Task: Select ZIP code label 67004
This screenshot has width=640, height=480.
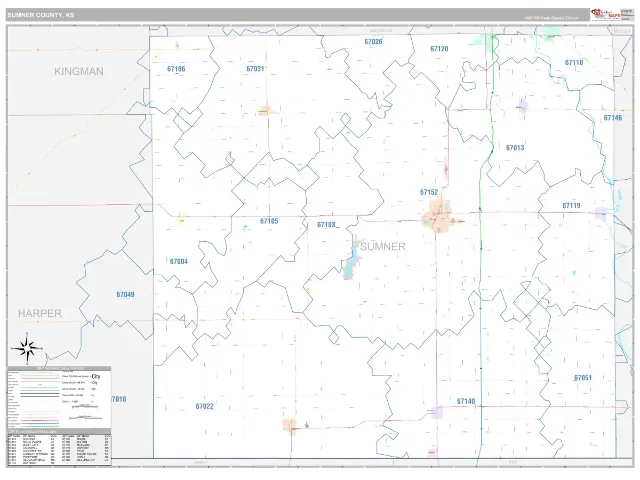Action: click(179, 262)
